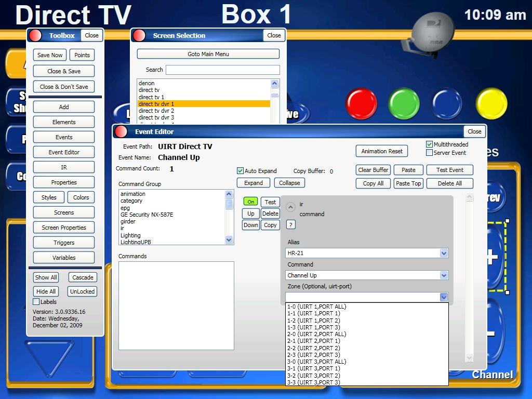Click the red circle icon in Toolbox title
Screen dimensions: 532x399
click(x=35, y=35)
